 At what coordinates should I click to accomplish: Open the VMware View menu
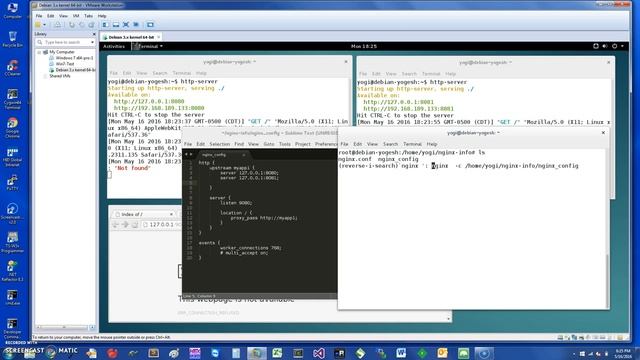click(x=63, y=16)
